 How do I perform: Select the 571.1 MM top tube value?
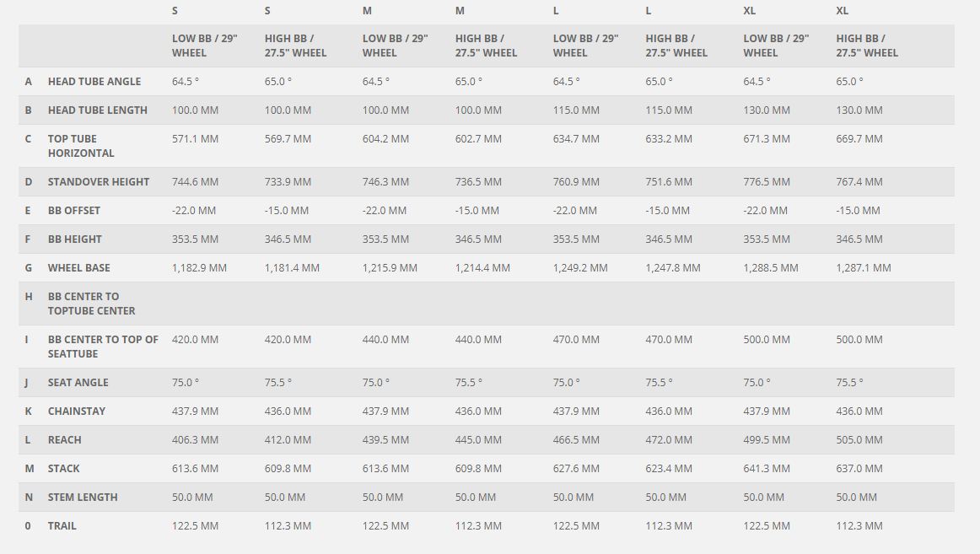tap(195, 139)
